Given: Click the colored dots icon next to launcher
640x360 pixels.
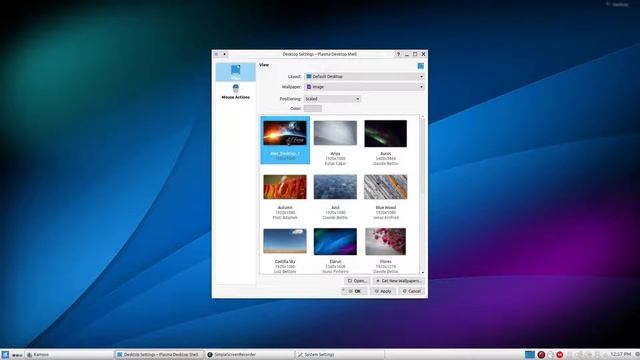Looking at the screenshot, I should (x=17, y=355).
